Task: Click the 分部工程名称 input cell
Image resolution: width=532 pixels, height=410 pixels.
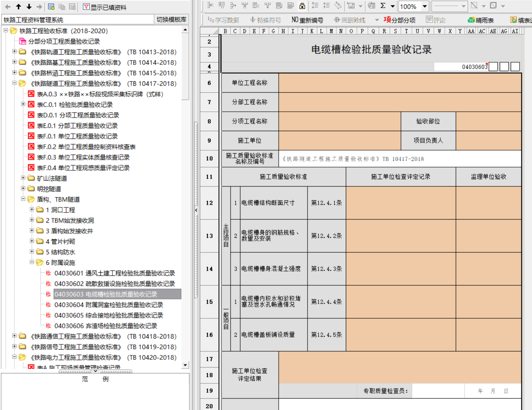Action: click(x=400, y=102)
